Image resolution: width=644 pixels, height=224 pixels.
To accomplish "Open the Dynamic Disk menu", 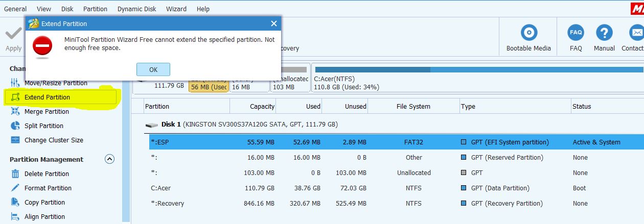I will click(x=137, y=9).
